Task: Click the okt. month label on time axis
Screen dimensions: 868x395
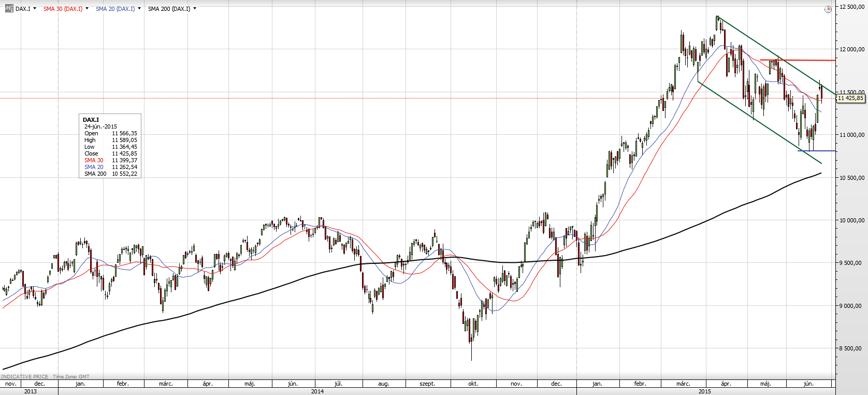Action: 473,384
